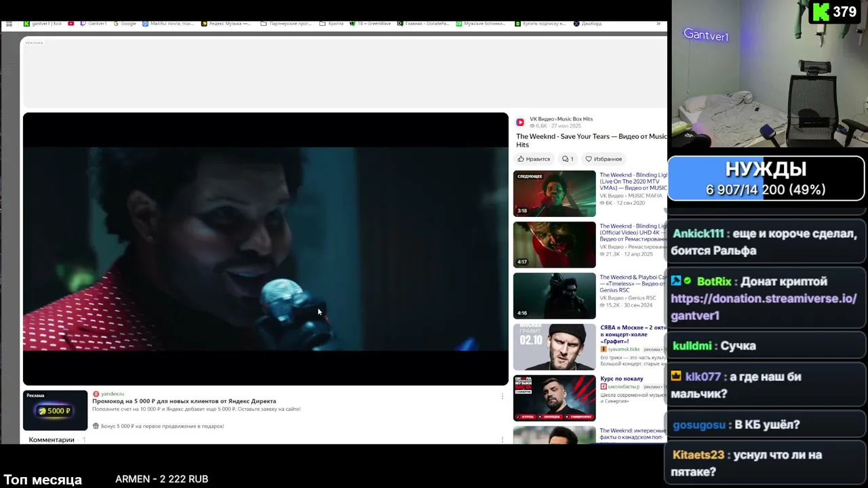This screenshot has height=488, width=868.
Task: Open the Главная - DonatePa... bookmark
Action: pos(423,24)
